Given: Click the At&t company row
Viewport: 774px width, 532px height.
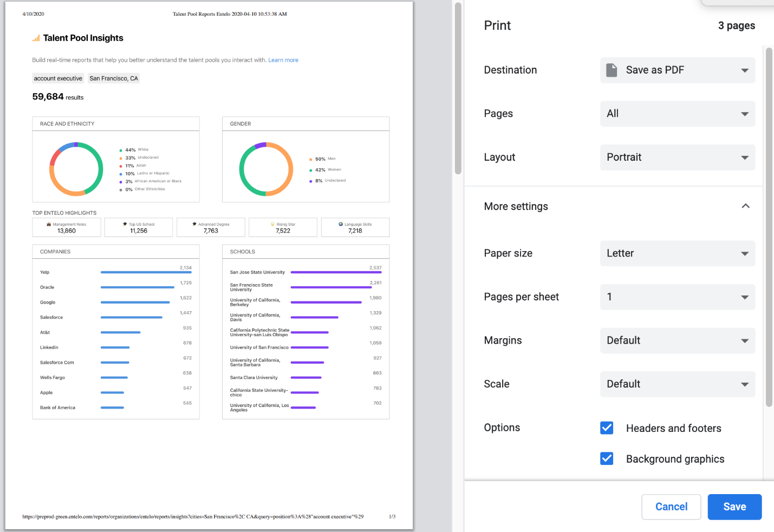Looking at the screenshot, I should [116, 332].
